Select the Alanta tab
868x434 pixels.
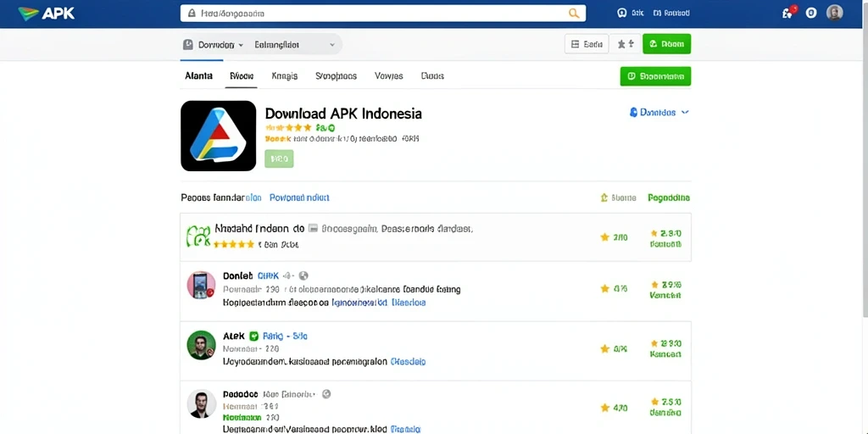click(x=198, y=75)
